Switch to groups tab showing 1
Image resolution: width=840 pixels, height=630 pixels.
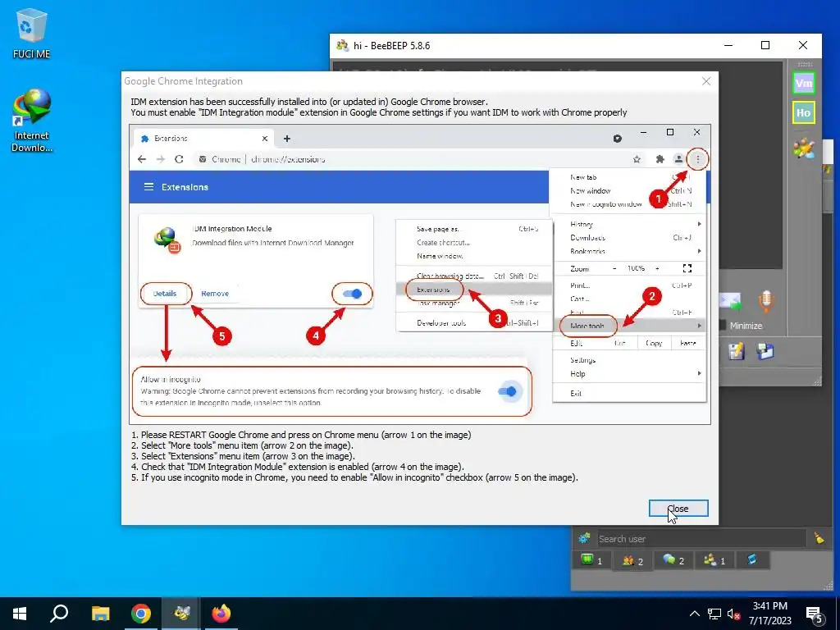[714, 560]
